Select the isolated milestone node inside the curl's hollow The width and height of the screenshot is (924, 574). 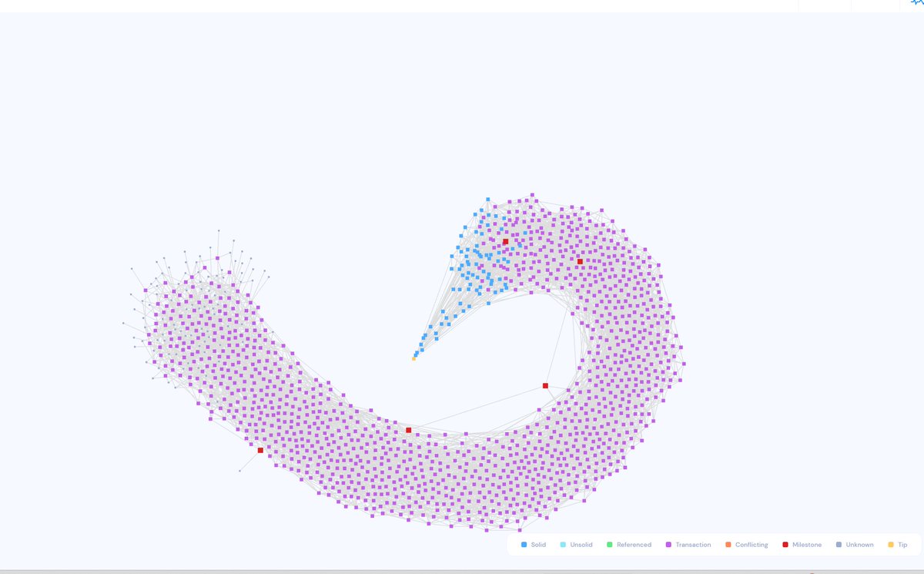[545, 385]
